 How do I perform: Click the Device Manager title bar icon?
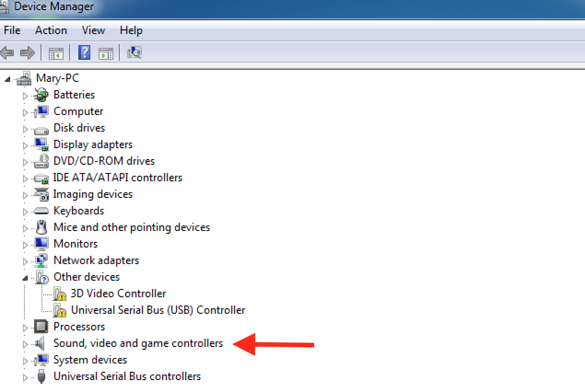click(5, 6)
